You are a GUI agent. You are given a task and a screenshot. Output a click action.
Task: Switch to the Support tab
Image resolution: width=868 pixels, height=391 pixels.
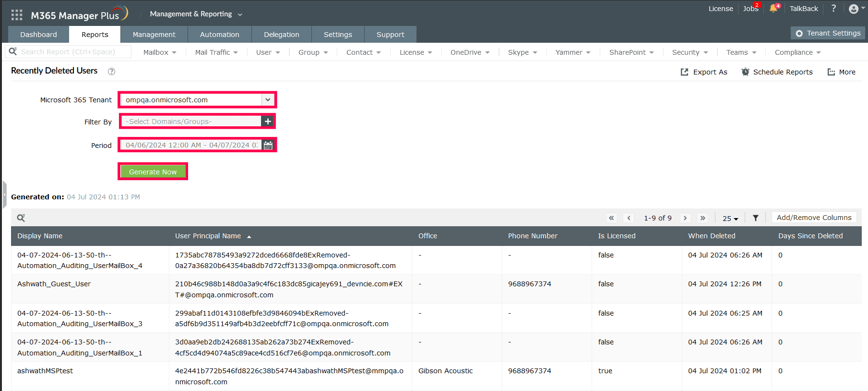coord(390,35)
